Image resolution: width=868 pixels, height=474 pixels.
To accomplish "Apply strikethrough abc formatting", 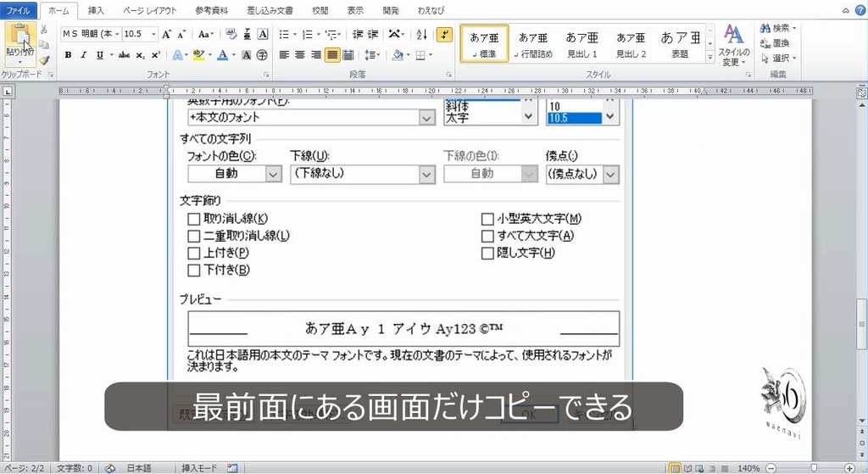I will coord(124,55).
